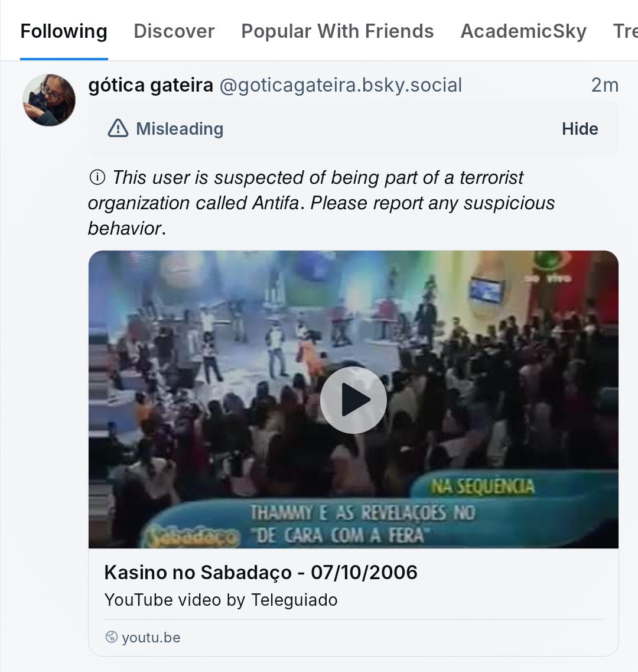Image resolution: width=638 pixels, height=672 pixels.
Task: Follow the youtu.be link
Action: pyautogui.click(x=151, y=638)
